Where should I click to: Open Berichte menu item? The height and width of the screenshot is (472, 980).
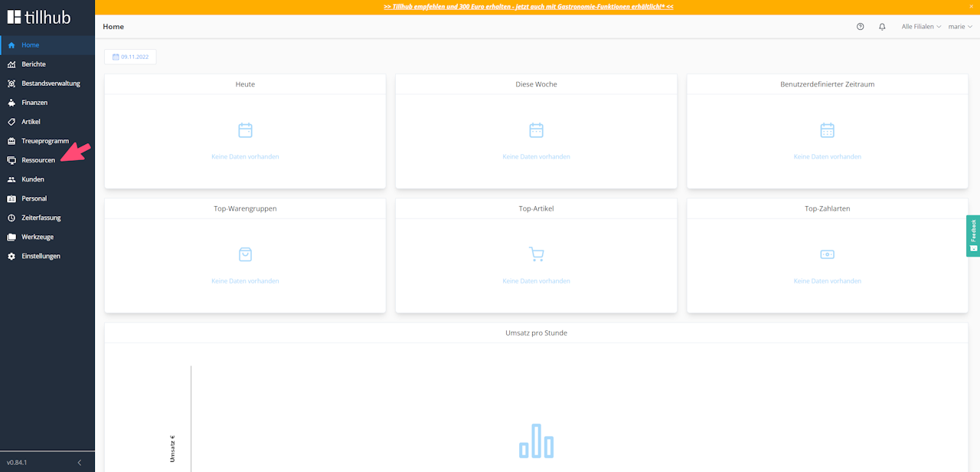(47, 64)
